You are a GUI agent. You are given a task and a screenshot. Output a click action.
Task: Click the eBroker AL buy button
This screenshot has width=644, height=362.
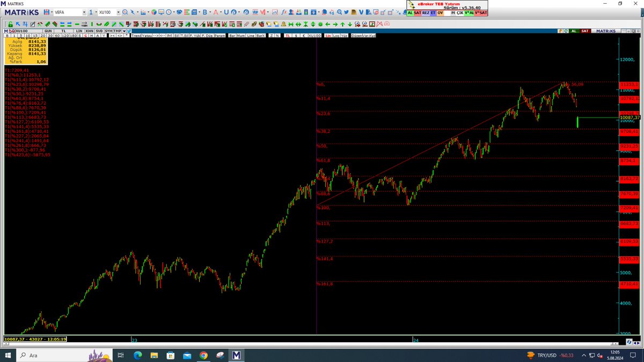coord(410,12)
